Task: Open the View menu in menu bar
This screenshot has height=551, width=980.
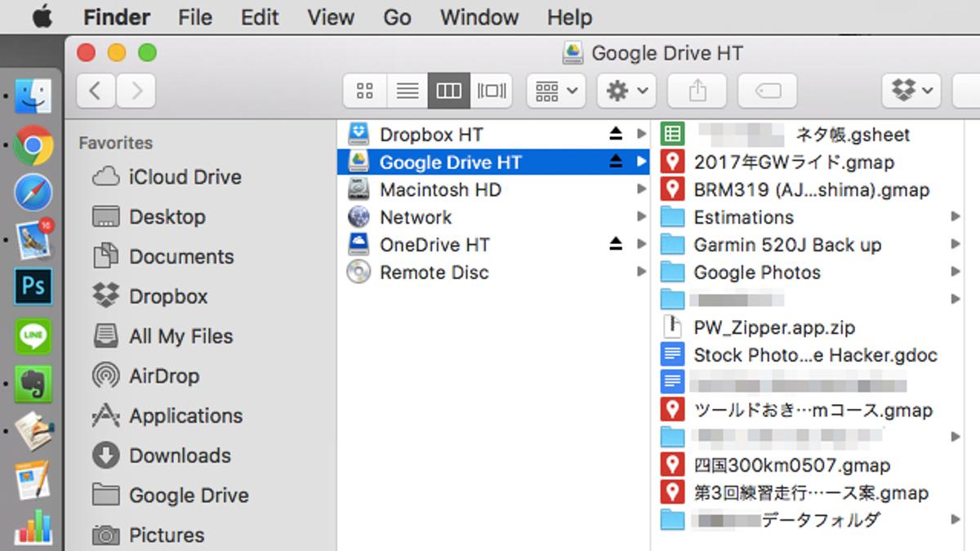Action: (331, 17)
